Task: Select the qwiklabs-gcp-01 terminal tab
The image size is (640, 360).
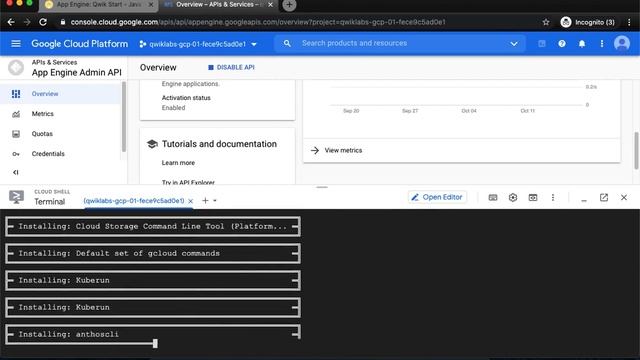Action: pos(134,201)
